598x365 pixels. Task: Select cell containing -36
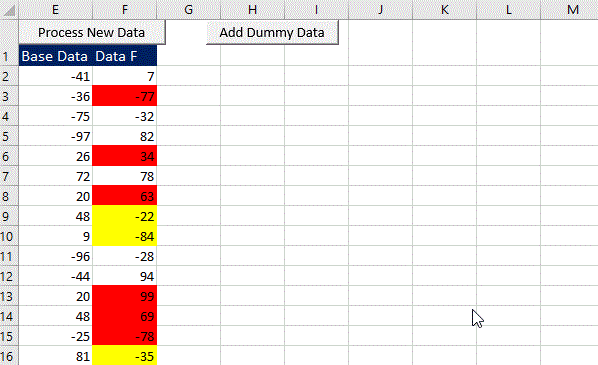55,96
